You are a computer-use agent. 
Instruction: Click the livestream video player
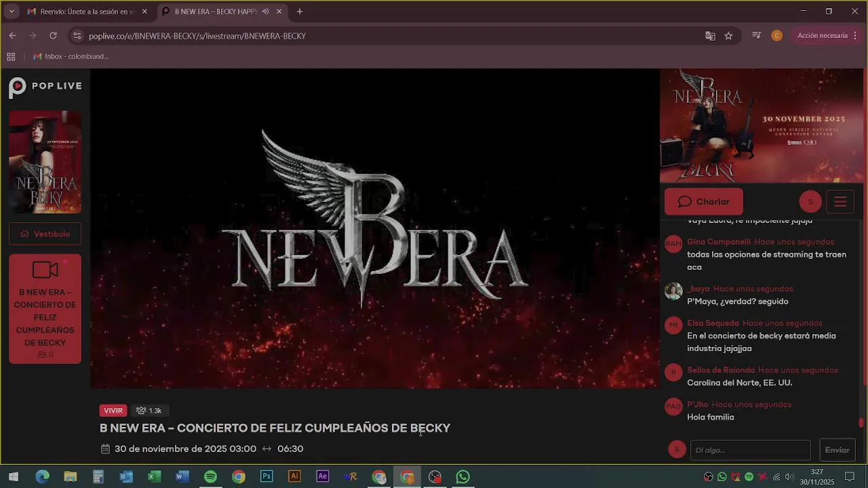coord(374,228)
